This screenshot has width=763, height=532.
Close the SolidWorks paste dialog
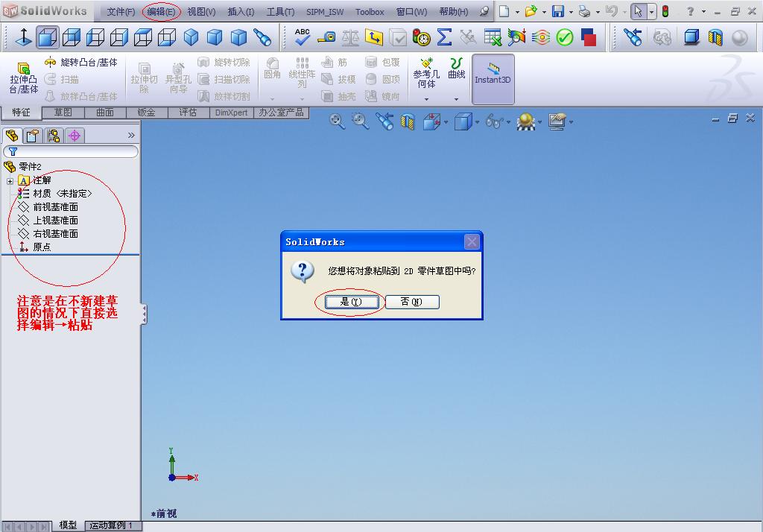point(472,241)
